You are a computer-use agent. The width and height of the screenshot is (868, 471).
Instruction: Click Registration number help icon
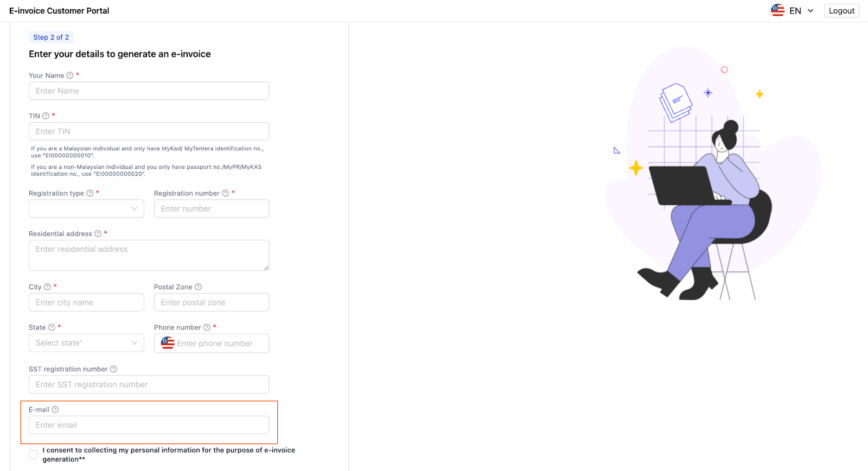click(x=225, y=193)
